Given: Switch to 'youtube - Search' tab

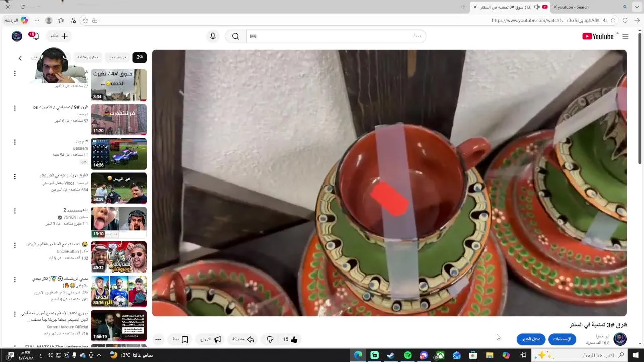Looking at the screenshot, I should (x=591, y=7).
